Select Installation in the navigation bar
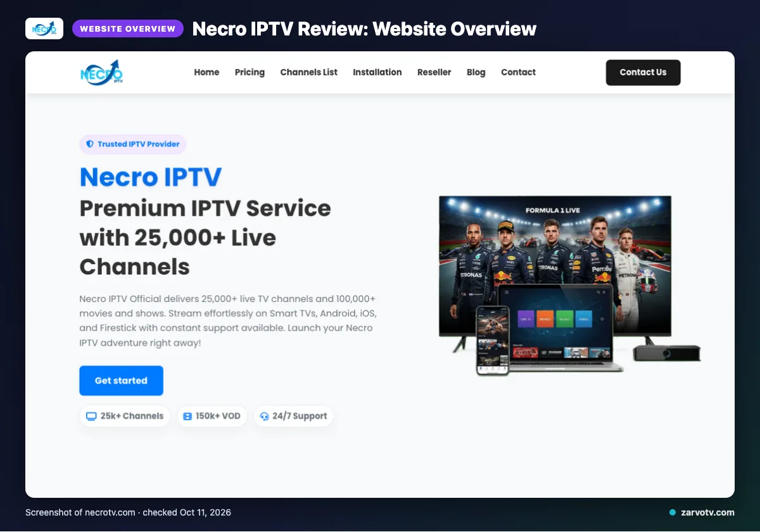Screen dimensions: 760x532 pos(377,72)
